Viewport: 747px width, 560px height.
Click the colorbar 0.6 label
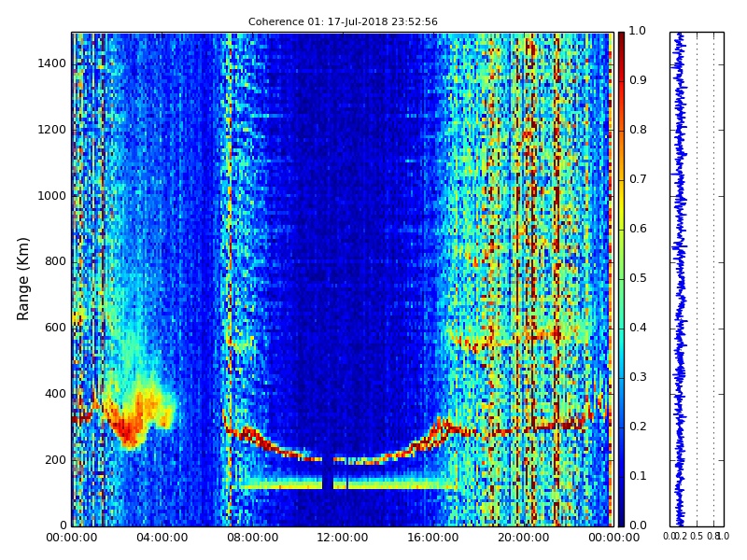638,229
